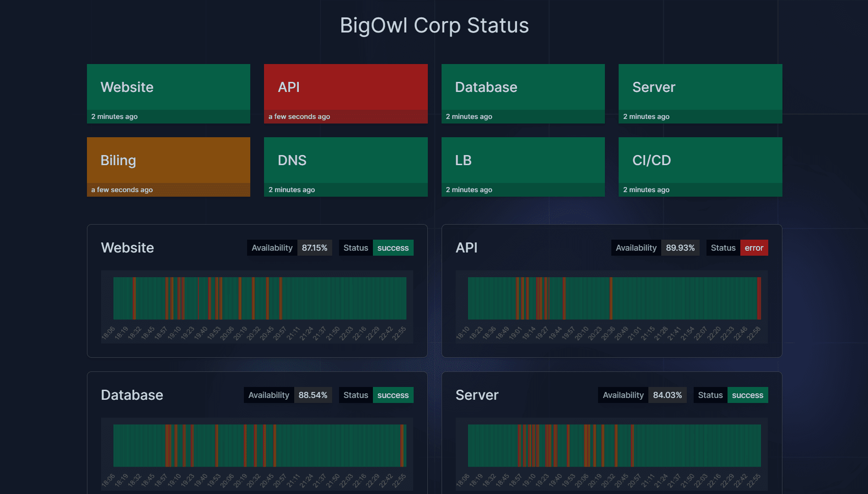Click the Website panel success badge
Screen dimensions: 868x494
[393, 248]
